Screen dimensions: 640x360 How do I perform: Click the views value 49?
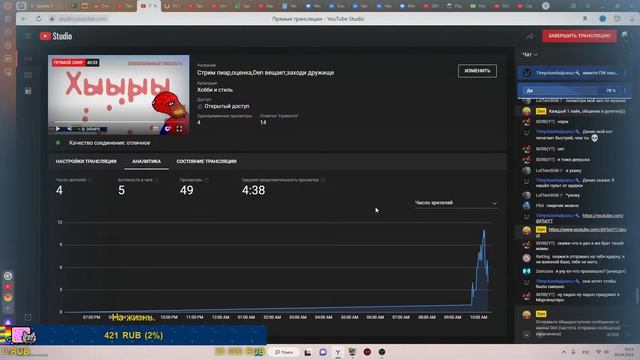click(x=187, y=190)
